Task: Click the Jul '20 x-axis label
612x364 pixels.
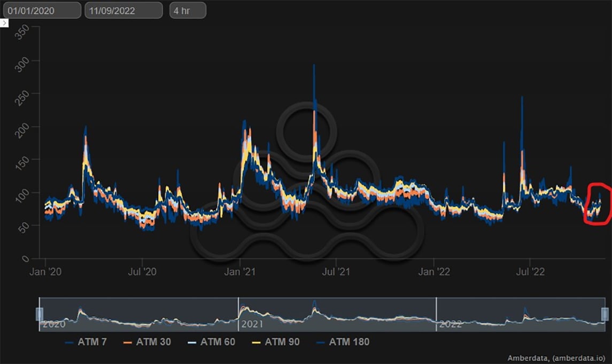Action: 142,272
